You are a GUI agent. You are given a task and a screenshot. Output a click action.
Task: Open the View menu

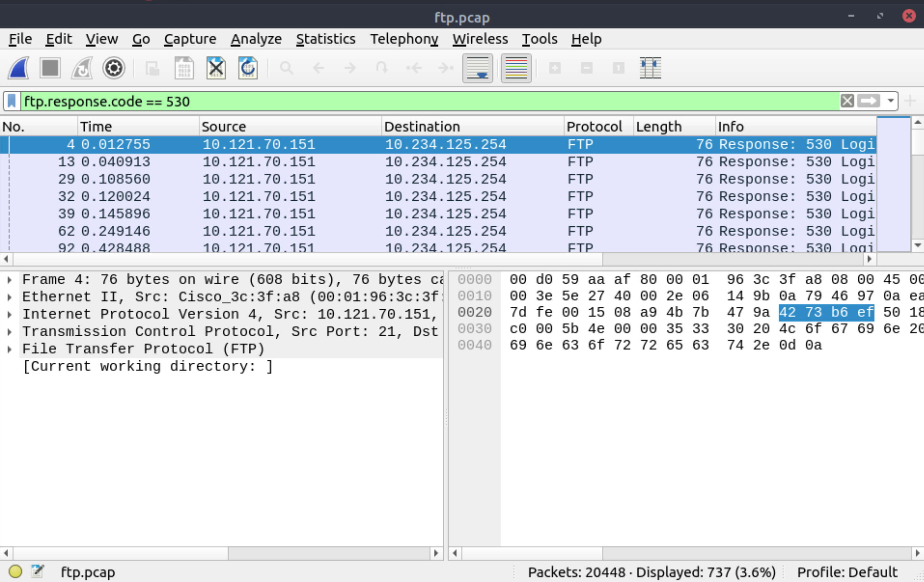point(102,39)
